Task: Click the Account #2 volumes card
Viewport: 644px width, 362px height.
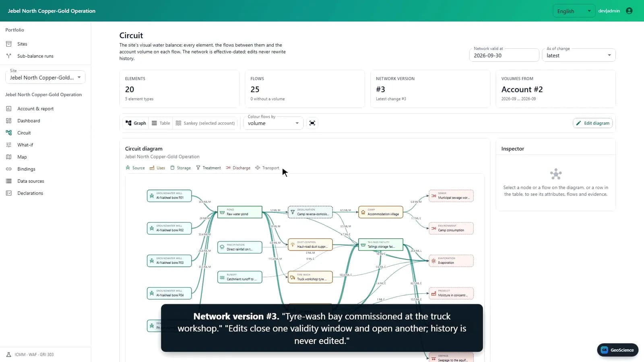Action: pos(555,89)
